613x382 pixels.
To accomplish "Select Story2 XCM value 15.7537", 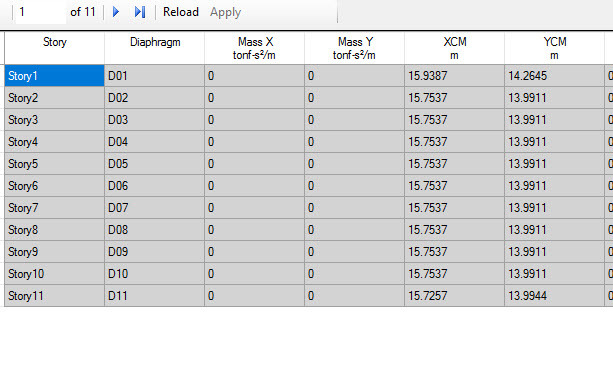I will point(455,98).
